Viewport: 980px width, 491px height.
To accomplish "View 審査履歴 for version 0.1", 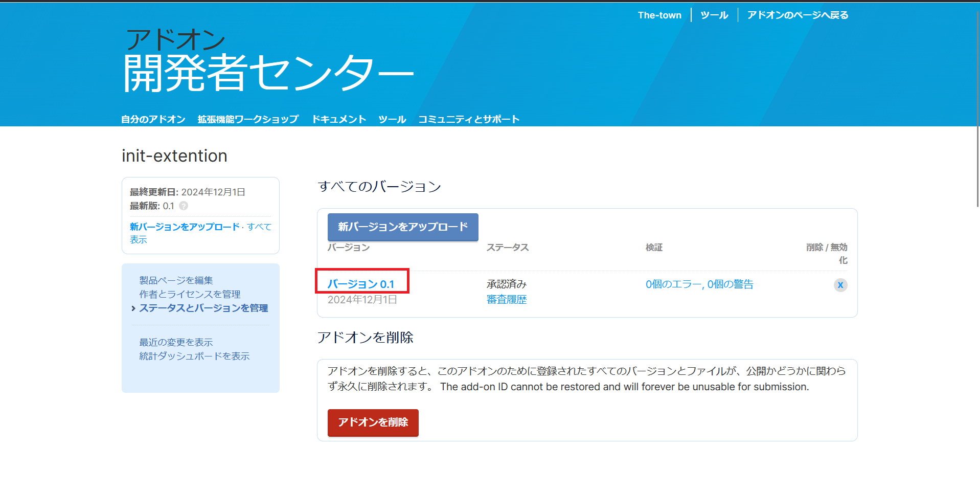I will [x=506, y=299].
